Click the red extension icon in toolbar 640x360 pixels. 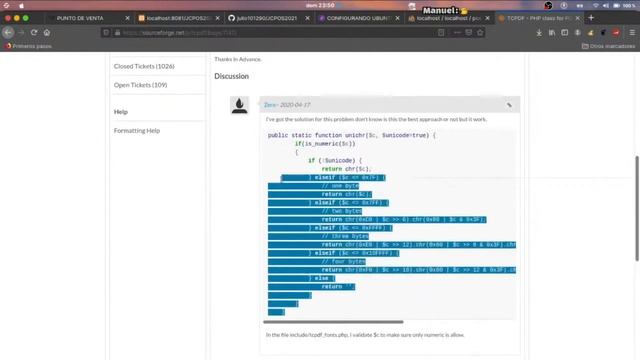tap(616, 32)
